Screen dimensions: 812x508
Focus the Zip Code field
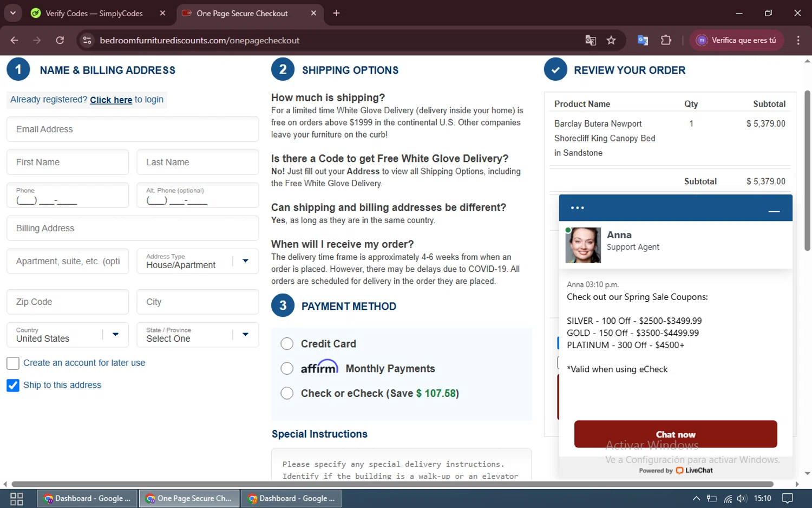68,302
